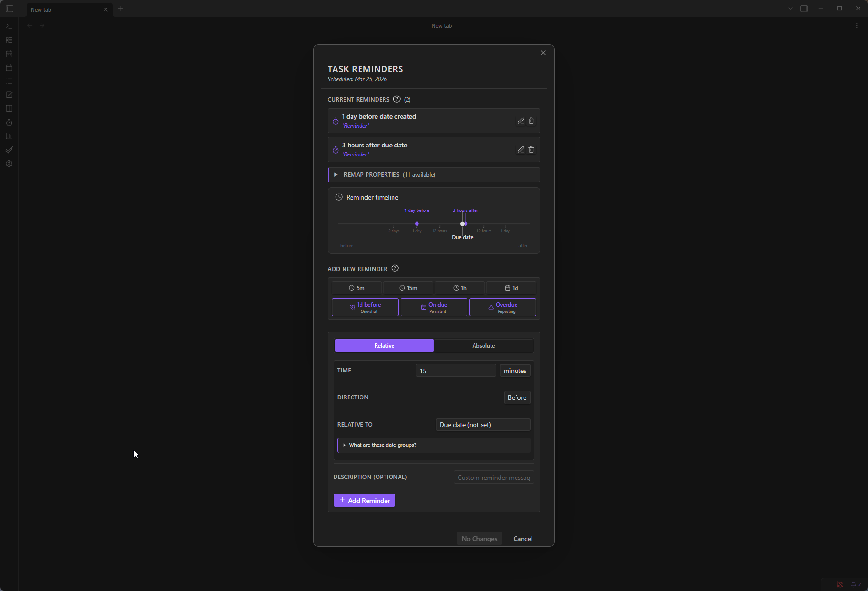868x591 pixels.
Task: Open the 'Due date (not set)' selector
Action: pyautogui.click(x=483, y=424)
